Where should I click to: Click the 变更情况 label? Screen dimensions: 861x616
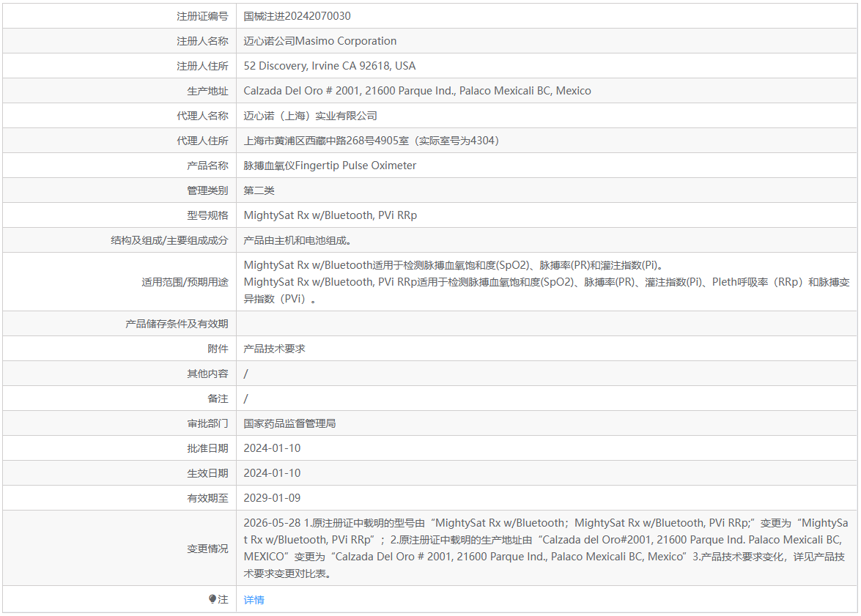coord(207,549)
